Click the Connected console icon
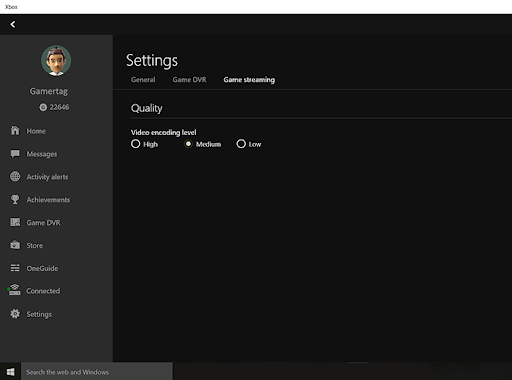Viewport: 512px width, 380px height. pyautogui.click(x=15, y=289)
